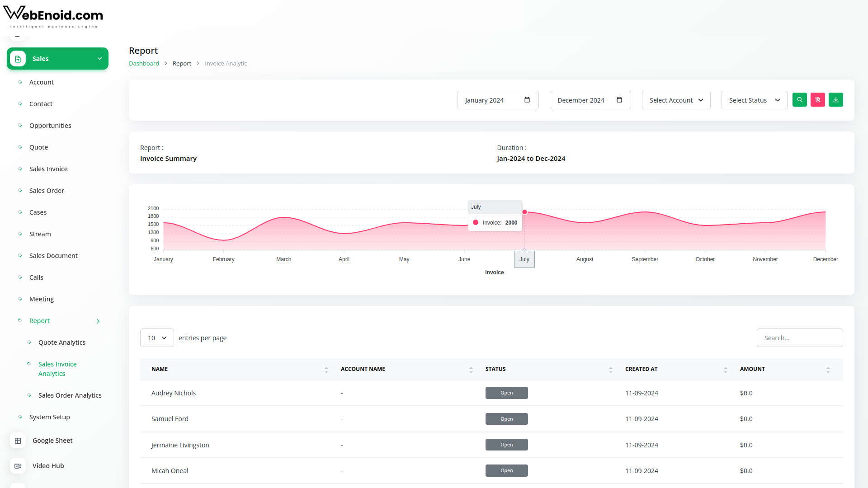Click the January 2024 start date field
The image size is (868, 488).
click(x=498, y=100)
